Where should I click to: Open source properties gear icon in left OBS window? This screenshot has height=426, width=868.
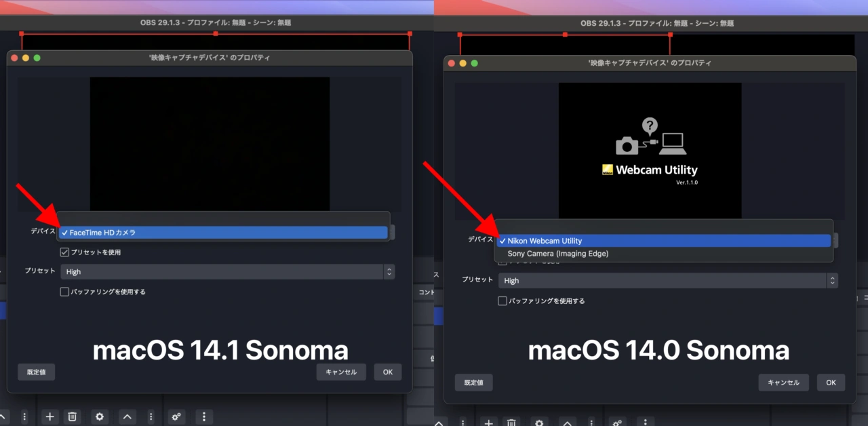click(100, 417)
